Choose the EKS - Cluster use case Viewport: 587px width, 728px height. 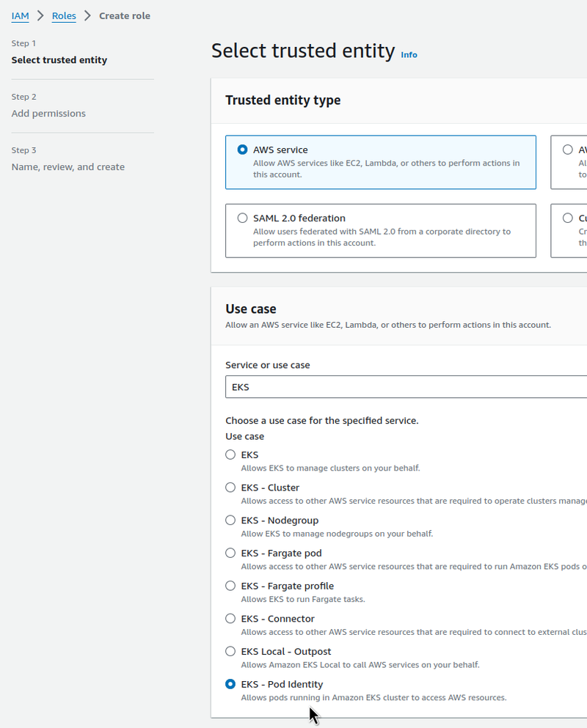pyautogui.click(x=230, y=488)
